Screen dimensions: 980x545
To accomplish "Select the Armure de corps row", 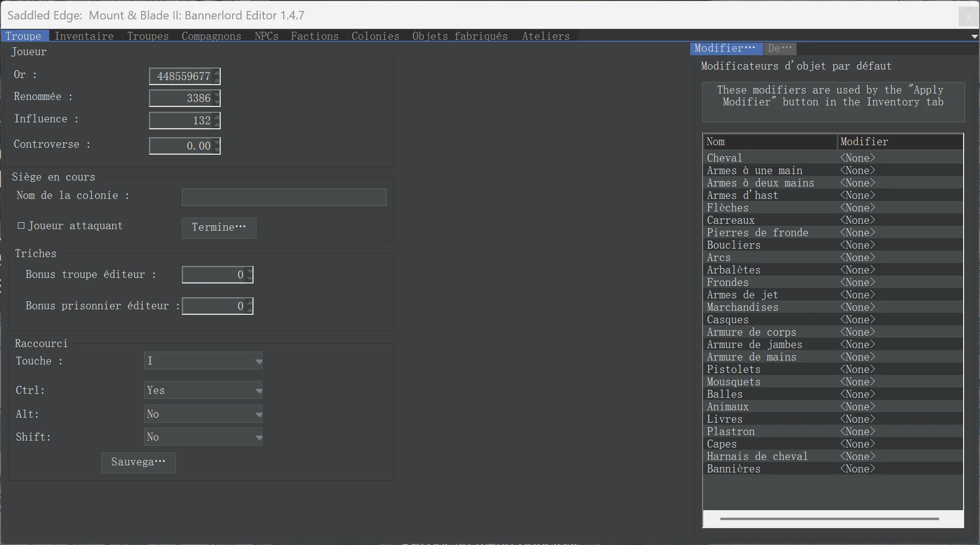I will 833,332.
